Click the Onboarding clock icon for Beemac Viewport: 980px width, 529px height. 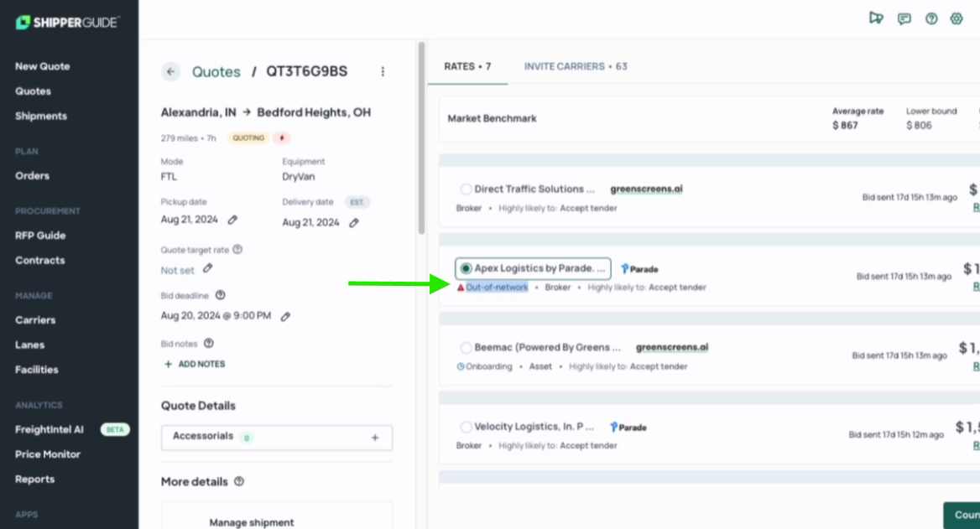(x=461, y=366)
